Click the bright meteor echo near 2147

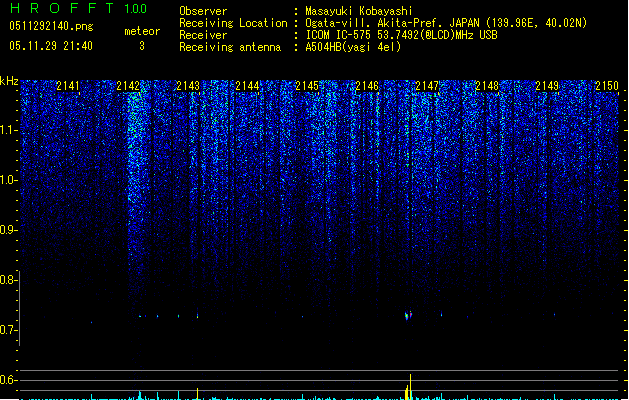click(x=408, y=315)
